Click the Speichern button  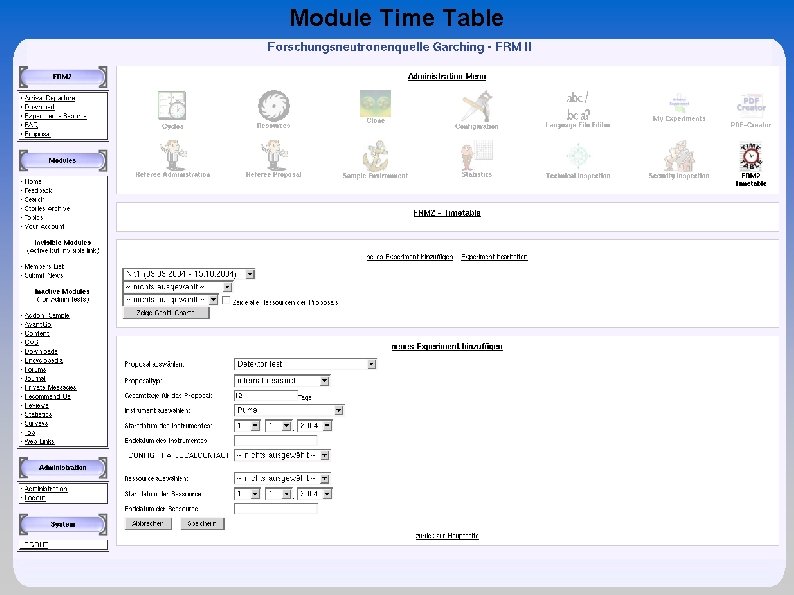(x=202, y=524)
